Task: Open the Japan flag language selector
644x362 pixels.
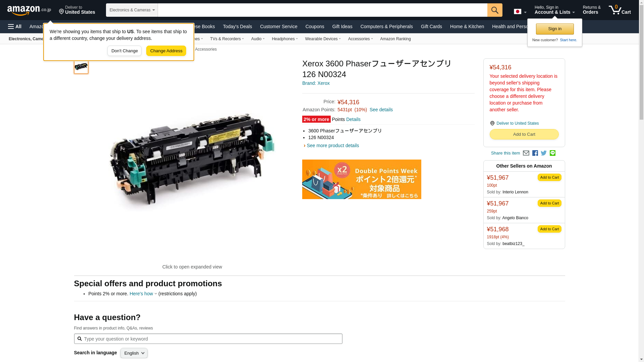Action: (x=520, y=11)
